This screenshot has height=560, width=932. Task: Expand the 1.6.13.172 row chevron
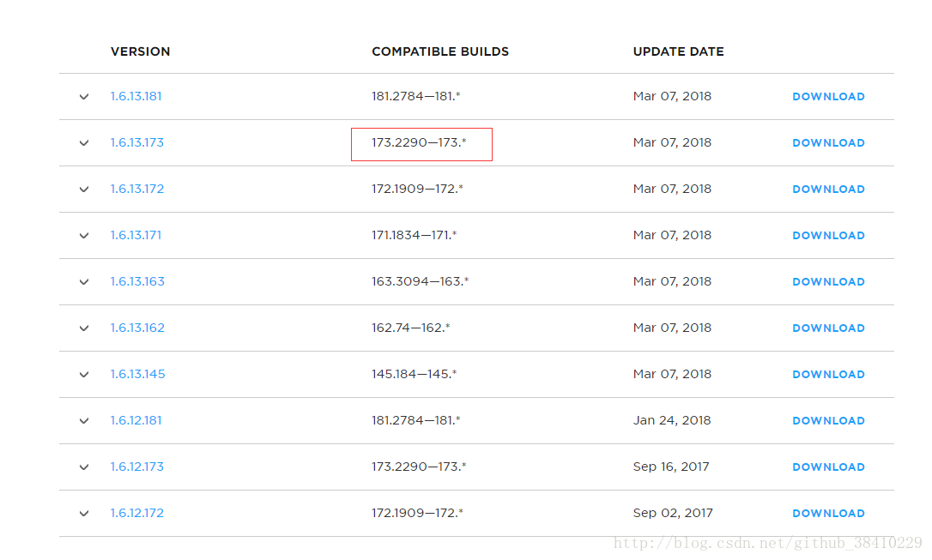(x=84, y=190)
